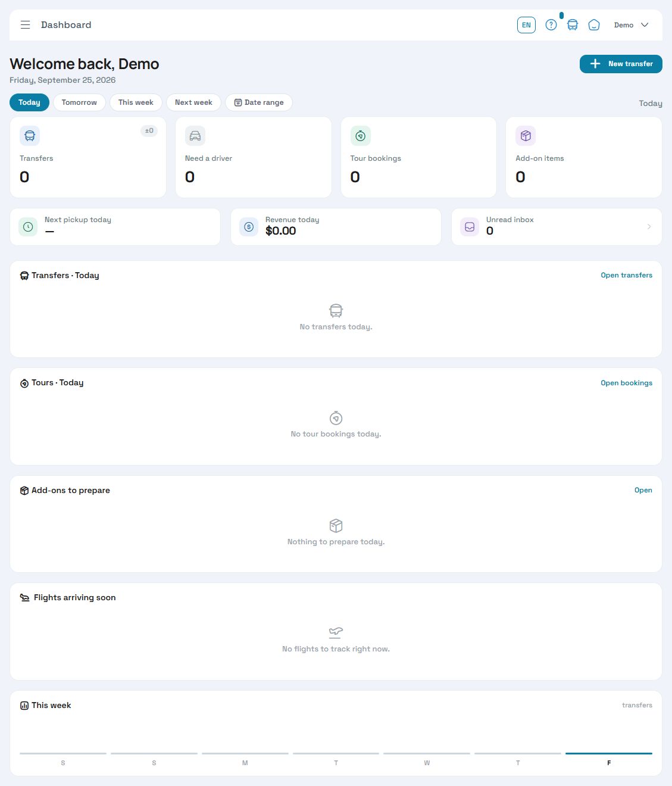Switch language with the EN button
The image size is (672, 786).
click(x=526, y=25)
